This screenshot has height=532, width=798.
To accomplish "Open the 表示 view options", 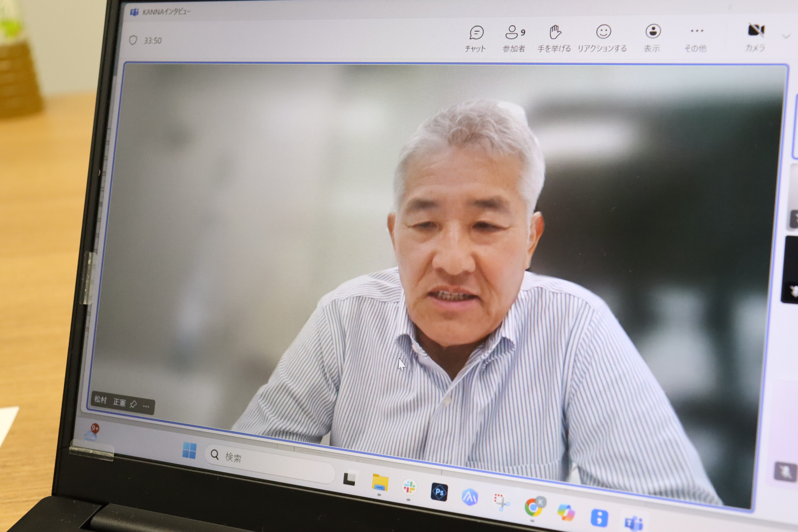I will point(652,38).
